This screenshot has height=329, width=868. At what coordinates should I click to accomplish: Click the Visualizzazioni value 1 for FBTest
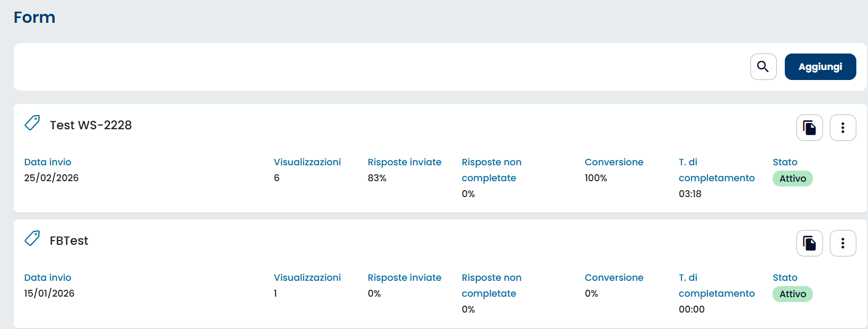coord(276,294)
